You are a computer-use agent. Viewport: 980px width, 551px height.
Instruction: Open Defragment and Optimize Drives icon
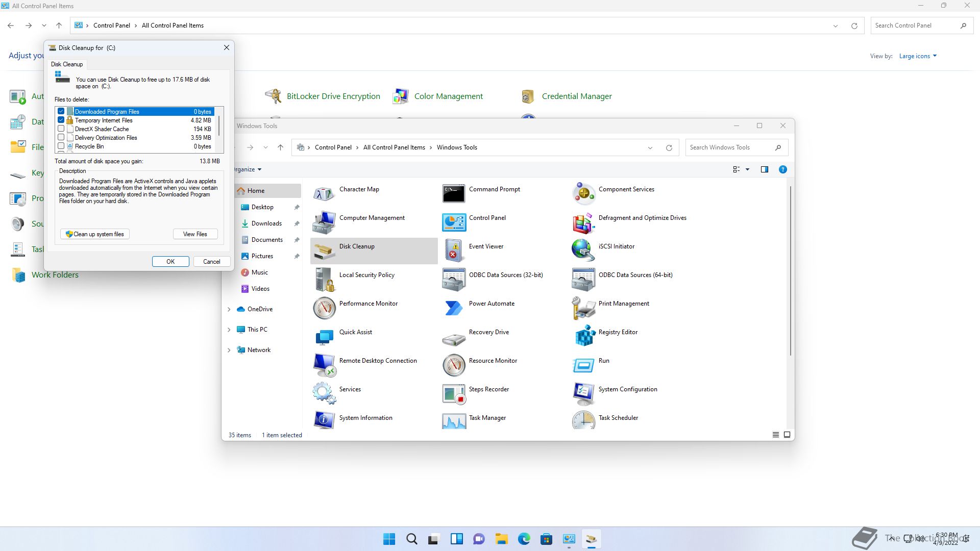pyautogui.click(x=583, y=222)
